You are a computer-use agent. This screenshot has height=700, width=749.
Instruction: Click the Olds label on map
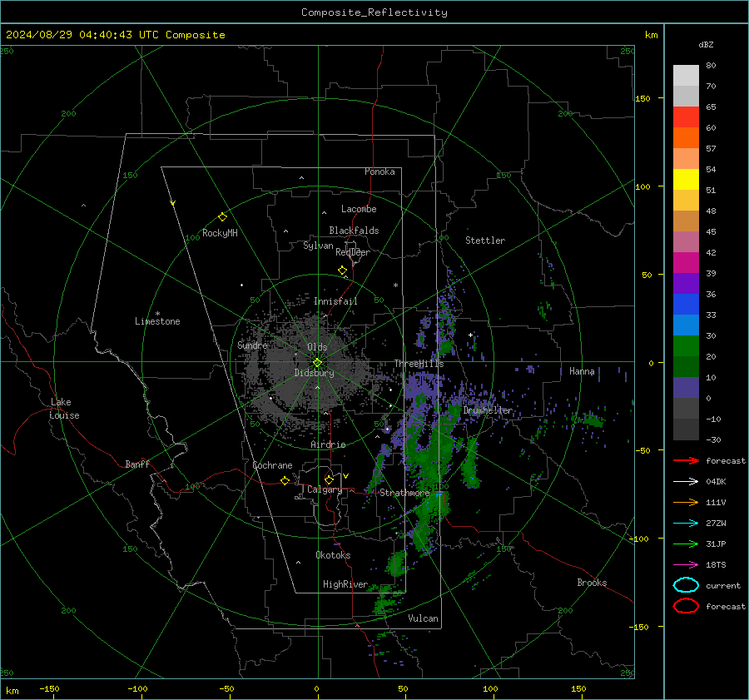tap(317, 347)
